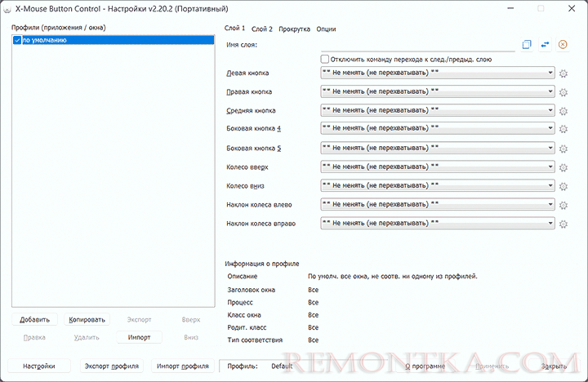The image size is (588, 382).
Task: Open gear settings for Боковая кнопка 5
Action: [563, 149]
